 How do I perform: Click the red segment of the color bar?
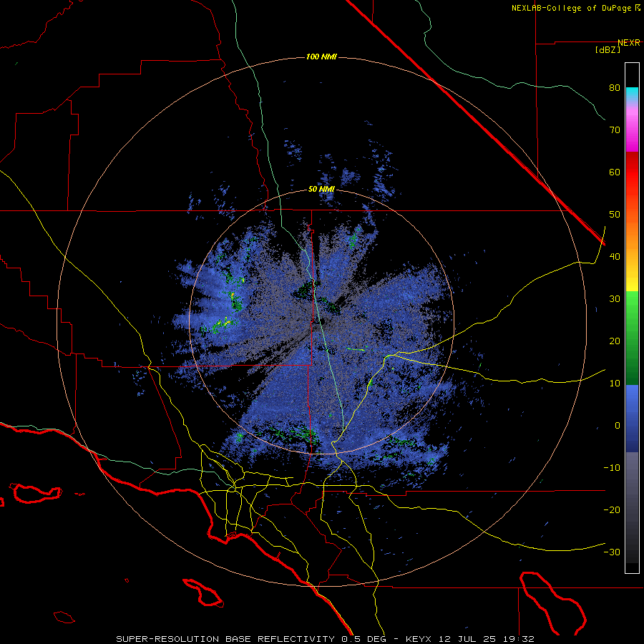point(632,172)
